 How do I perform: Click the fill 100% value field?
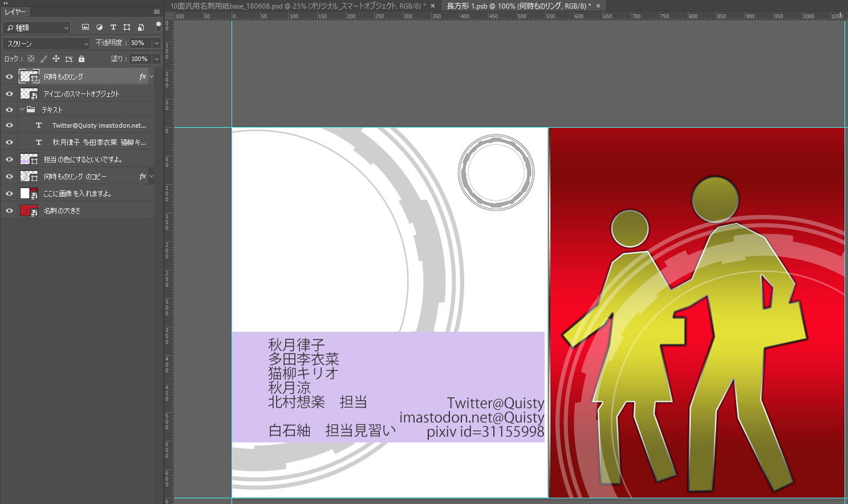coord(140,59)
